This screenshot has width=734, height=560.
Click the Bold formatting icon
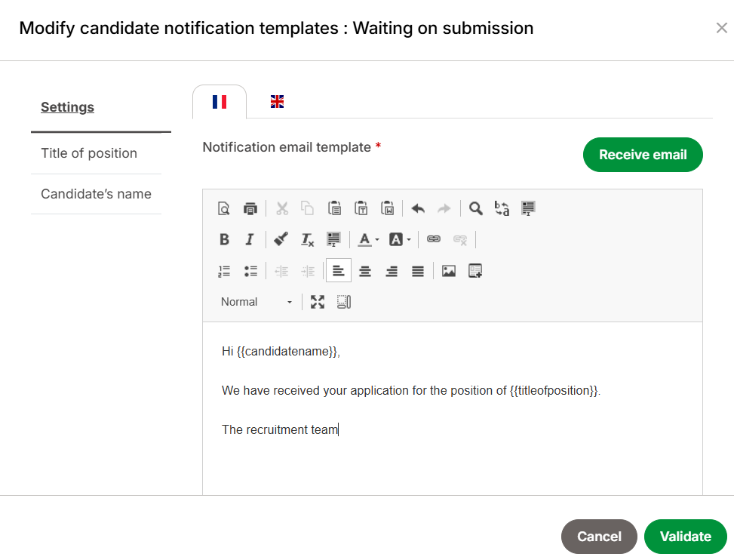pos(224,239)
